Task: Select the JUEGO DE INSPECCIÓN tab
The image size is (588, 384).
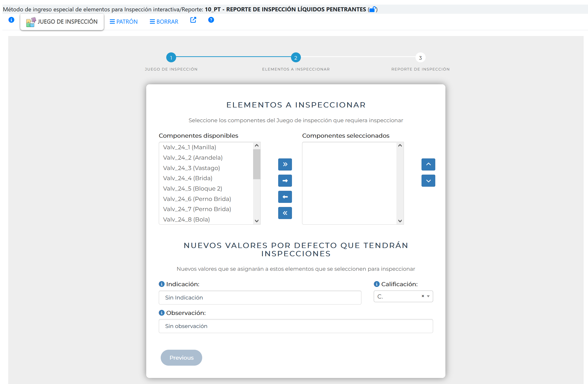Action: coord(62,22)
